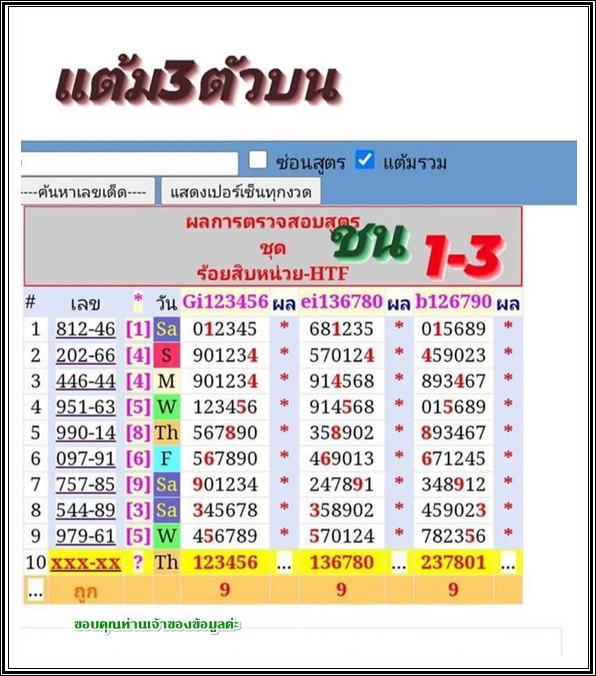Select the cell 782356 in row 9
The image size is (596, 676).
[x=453, y=536]
